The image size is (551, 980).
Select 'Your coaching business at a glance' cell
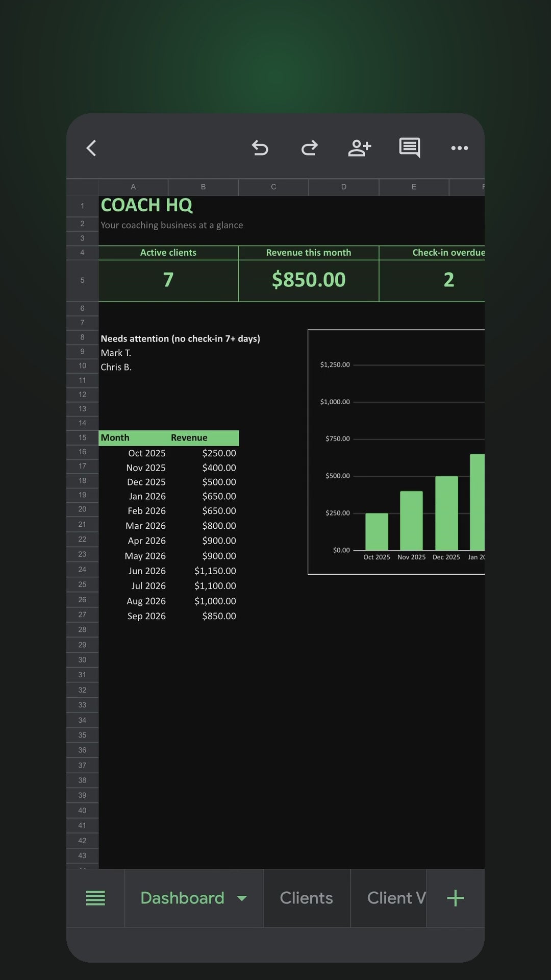[x=171, y=225]
